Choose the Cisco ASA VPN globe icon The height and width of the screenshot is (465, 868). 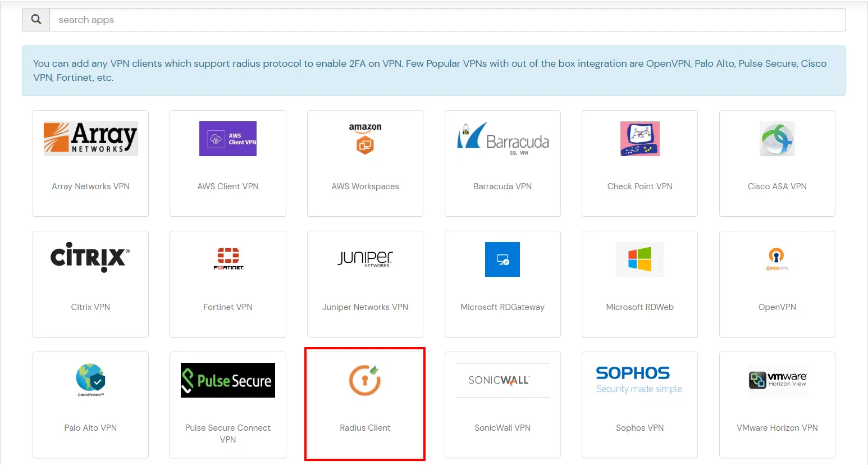777,139
